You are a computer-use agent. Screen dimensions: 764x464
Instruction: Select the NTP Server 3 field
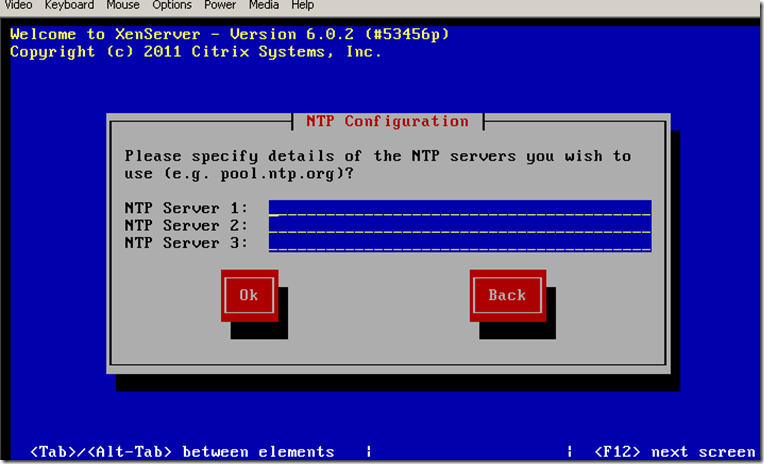pos(460,243)
